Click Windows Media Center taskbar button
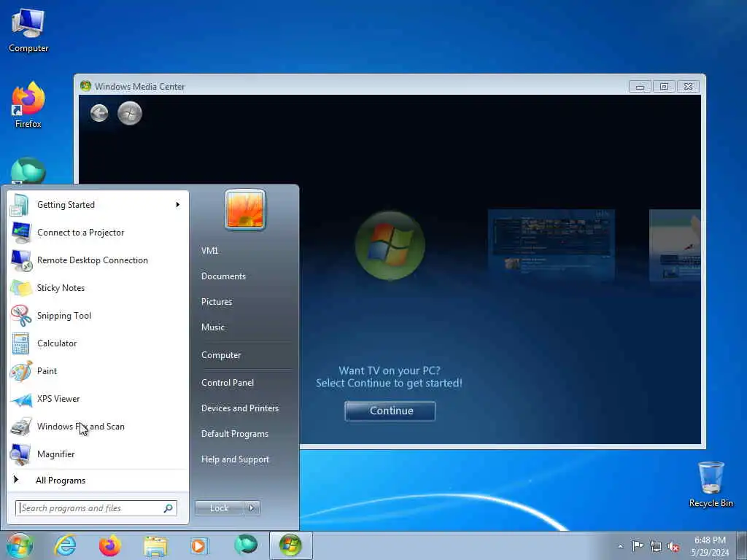Image resolution: width=747 pixels, height=560 pixels. pyautogui.click(x=290, y=545)
